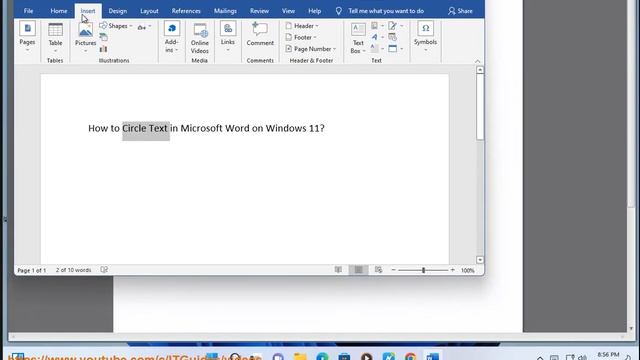Click the system clock showing 8:56 PM
The image size is (640, 360).
pos(608,355)
